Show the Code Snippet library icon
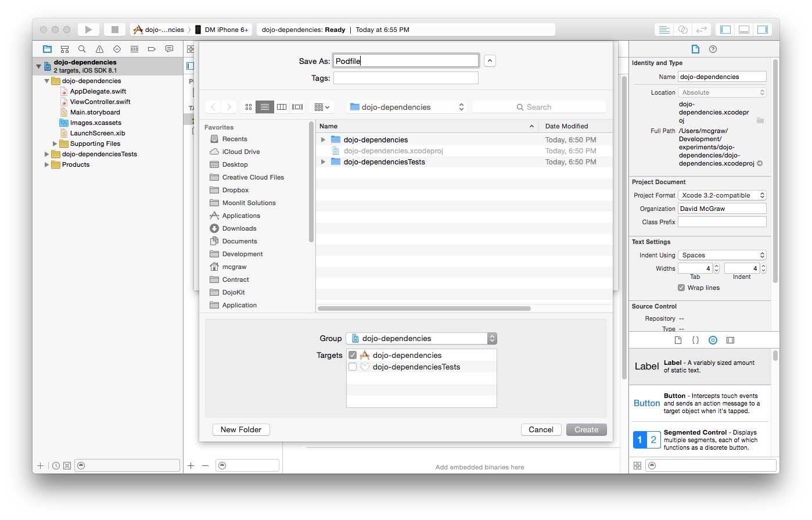Screen dimensions: 812x520 point(695,340)
